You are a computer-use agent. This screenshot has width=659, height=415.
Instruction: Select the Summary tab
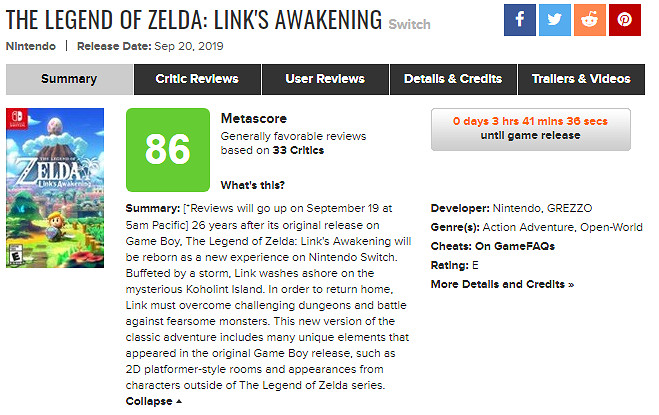tap(69, 79)
